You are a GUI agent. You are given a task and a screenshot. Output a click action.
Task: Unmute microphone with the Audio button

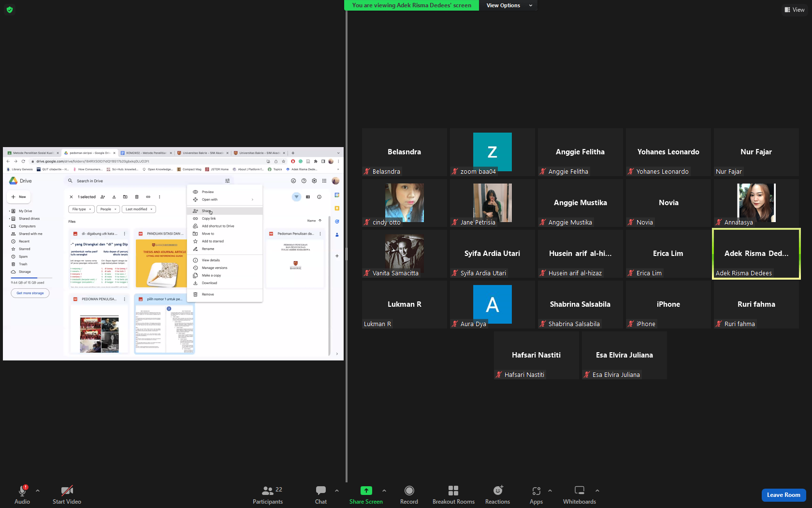pyautogui.click(x=22, y=495)
